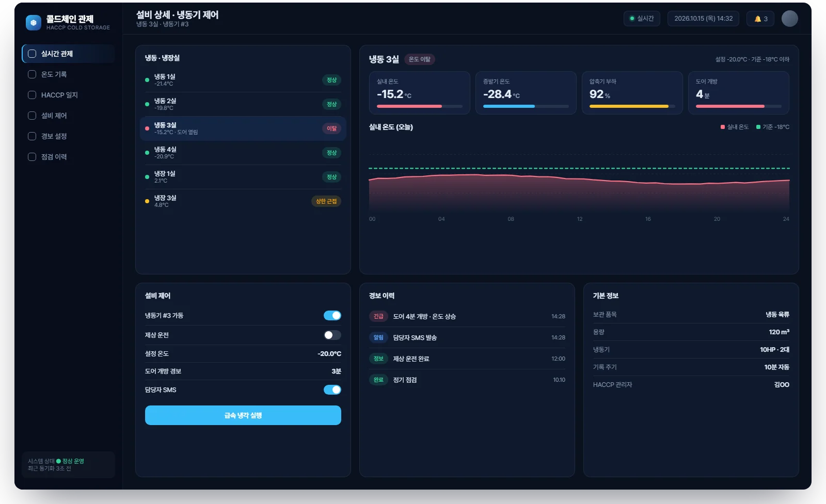Enable the 제상 운전 toggle
This screenshot has width=826, height=504.
(x=332, y=335)
